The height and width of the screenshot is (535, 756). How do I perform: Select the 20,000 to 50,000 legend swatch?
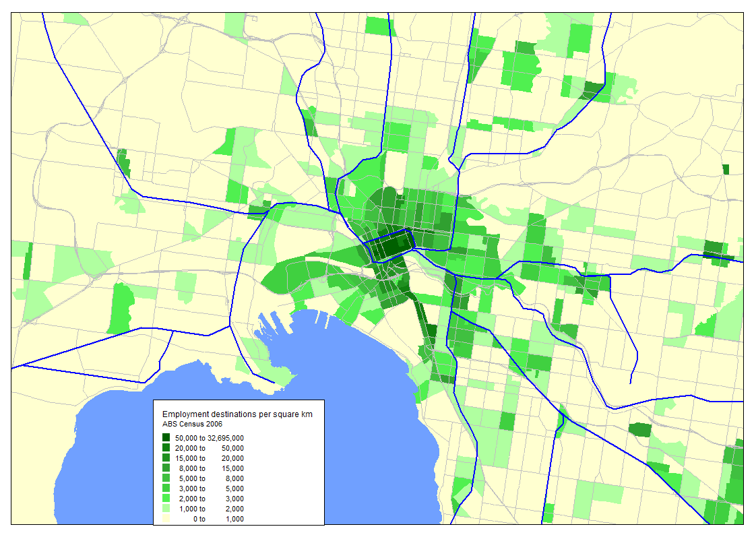click(x=166, y=448)
